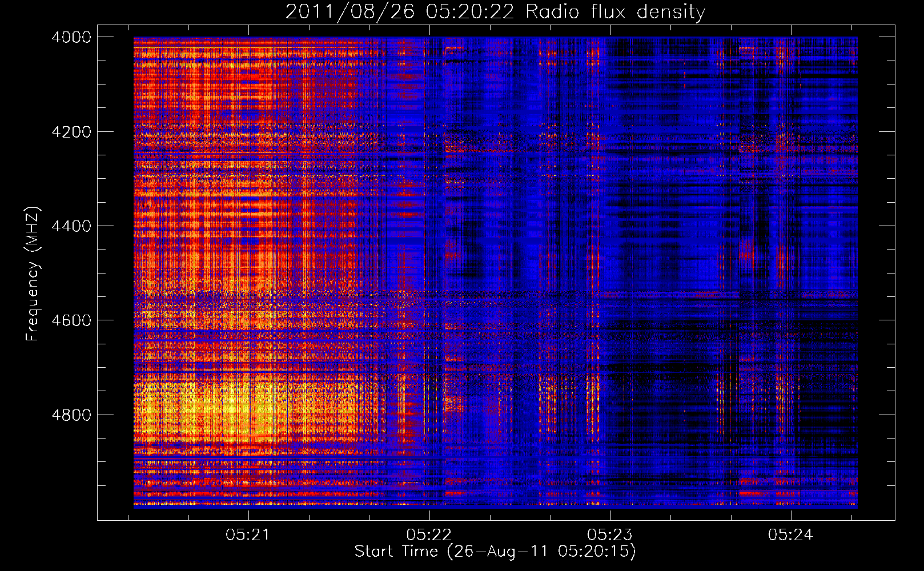Screen dimensions: 924x571
Task: Select the "Frequency (MHZ)" y-axis label
Action: (33, 274)
